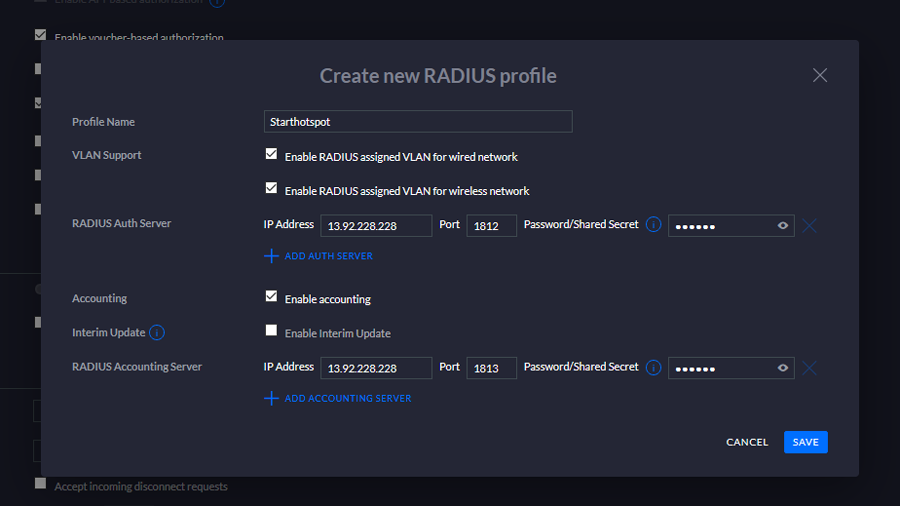Select the Accounting Server Port field
The image size is (900, 506).
pyautogui.click(x=491, y=368)
